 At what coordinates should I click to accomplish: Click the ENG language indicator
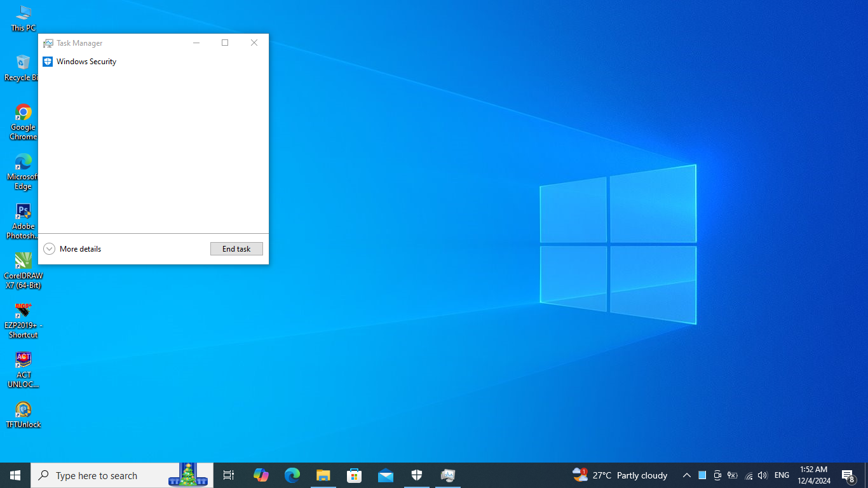pos(782,475)
